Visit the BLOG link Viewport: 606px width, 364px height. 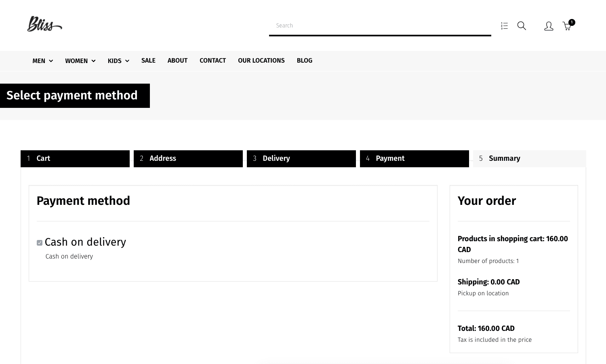coord(304,61)
